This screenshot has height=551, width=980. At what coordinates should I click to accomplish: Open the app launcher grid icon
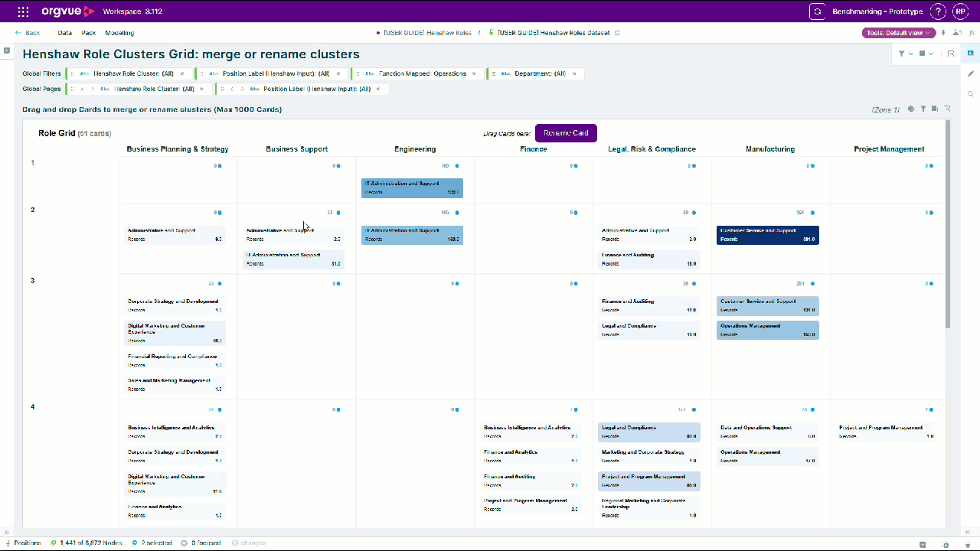pyautogui.click(x=23, y=11)
